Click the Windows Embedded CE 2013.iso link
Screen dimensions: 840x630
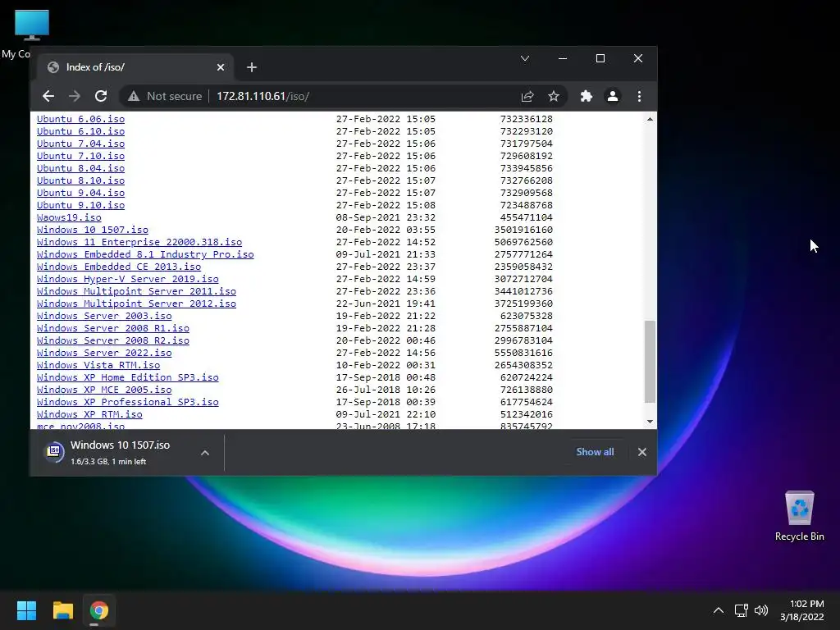119,267
